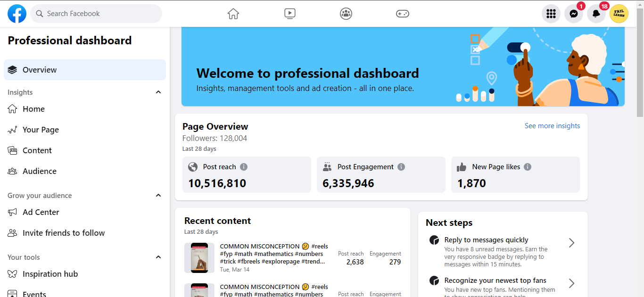Open the first recent content thumbnail

(x=199, y=258)
